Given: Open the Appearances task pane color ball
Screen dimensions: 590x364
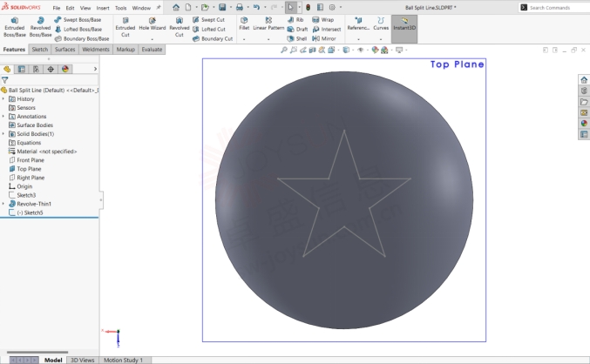Looking at the screenshot, I should point(584,124).
